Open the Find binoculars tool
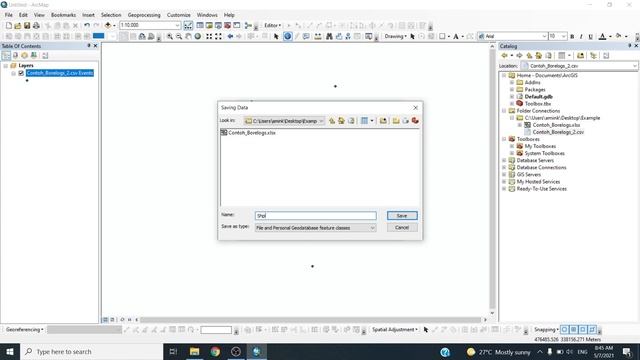This screenshot has width=640, height=360. point(329,36)
